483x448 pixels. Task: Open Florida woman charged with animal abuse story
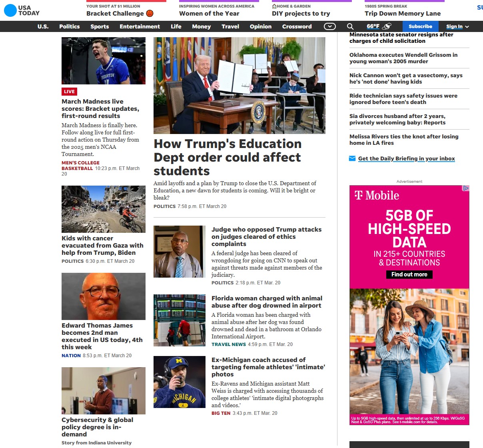(267, 302)
